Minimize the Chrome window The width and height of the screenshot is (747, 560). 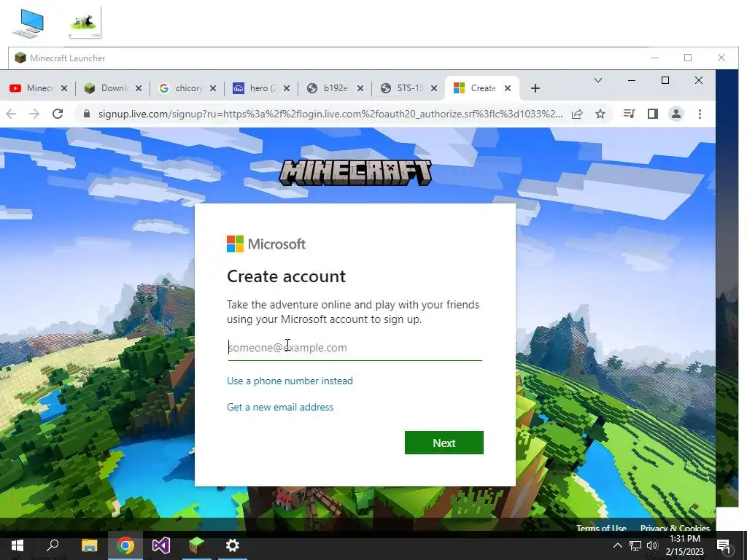click(632, 80)
